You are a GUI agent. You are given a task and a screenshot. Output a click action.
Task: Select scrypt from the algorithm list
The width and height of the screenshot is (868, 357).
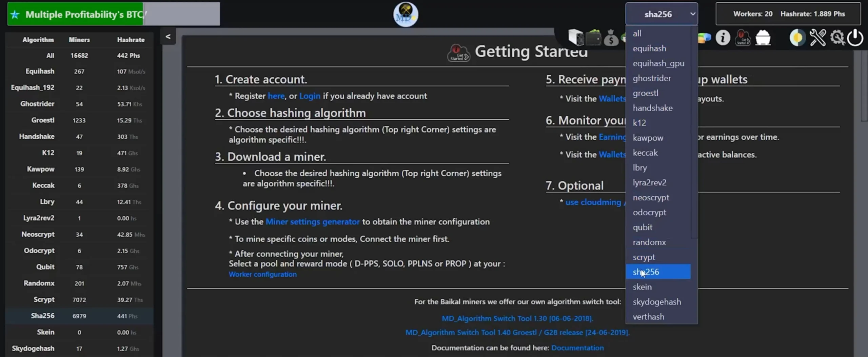[644, 257]
